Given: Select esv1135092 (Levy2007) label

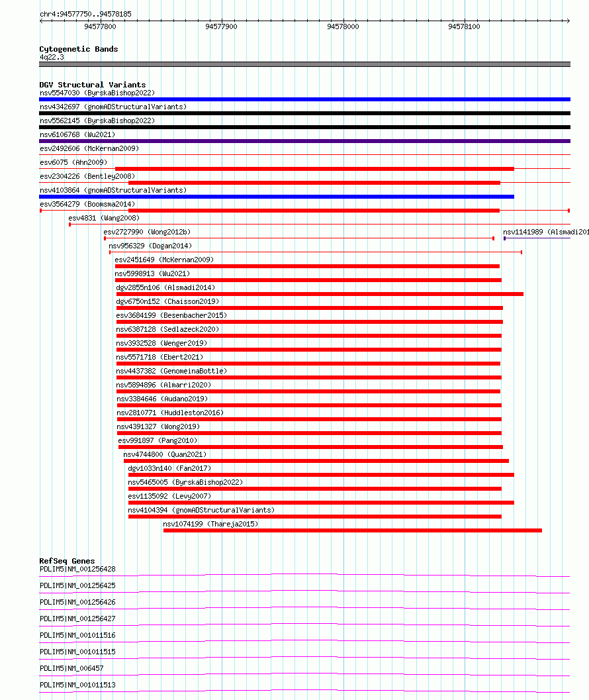Looking at the screenshot, I should (x=169, y=496).
